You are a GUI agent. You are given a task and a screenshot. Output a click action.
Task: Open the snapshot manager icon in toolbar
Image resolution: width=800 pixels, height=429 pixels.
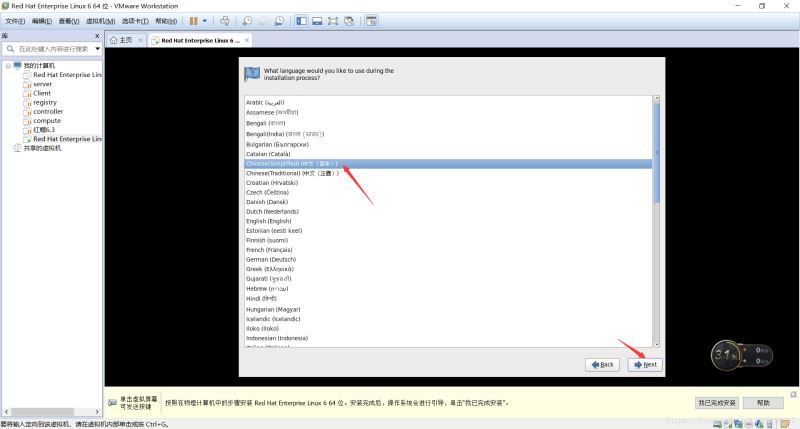(x=279, y=20)
